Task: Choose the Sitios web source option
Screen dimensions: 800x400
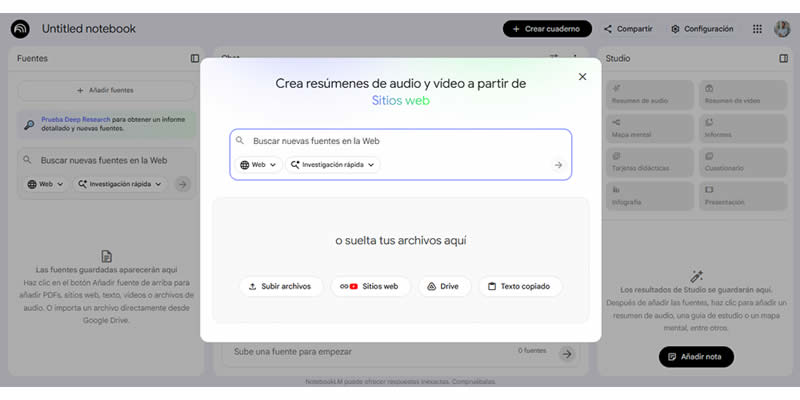Action: 369,286
